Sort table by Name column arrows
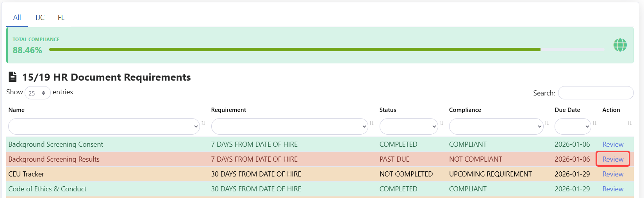This screenshot has height=198, width=644. [x=203, y=123]
